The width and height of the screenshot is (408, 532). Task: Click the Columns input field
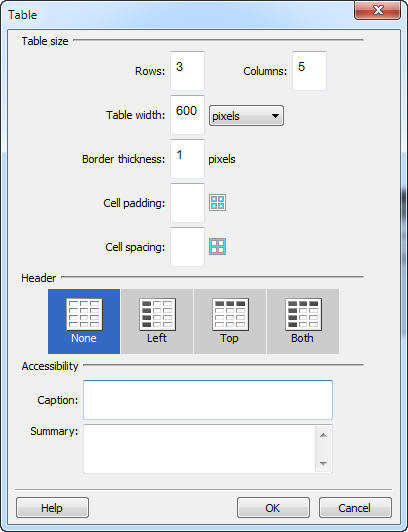309,71
